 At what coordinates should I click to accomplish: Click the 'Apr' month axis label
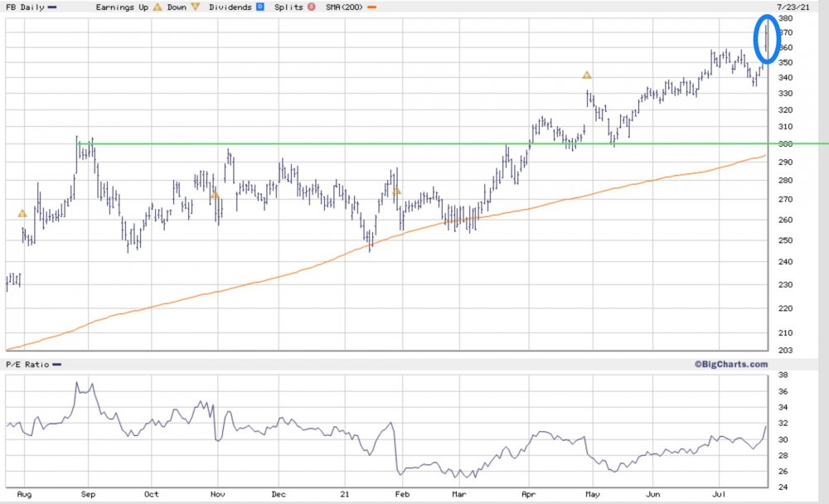528,494
